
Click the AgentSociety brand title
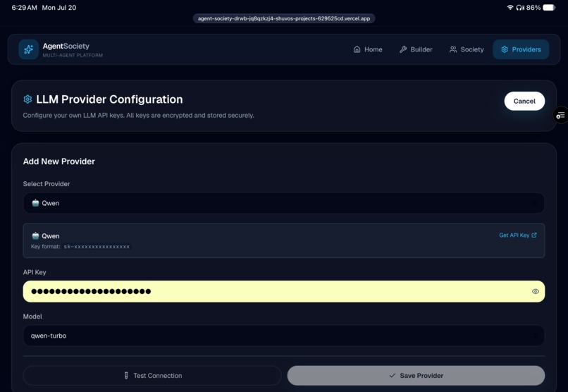(66, 46)
